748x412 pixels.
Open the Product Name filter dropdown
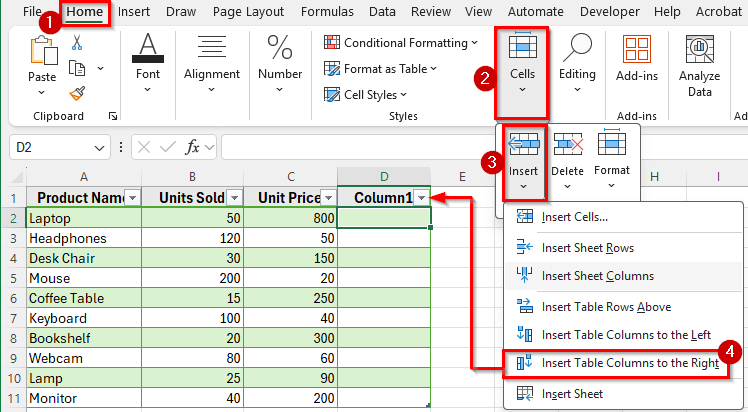point(131,198)
